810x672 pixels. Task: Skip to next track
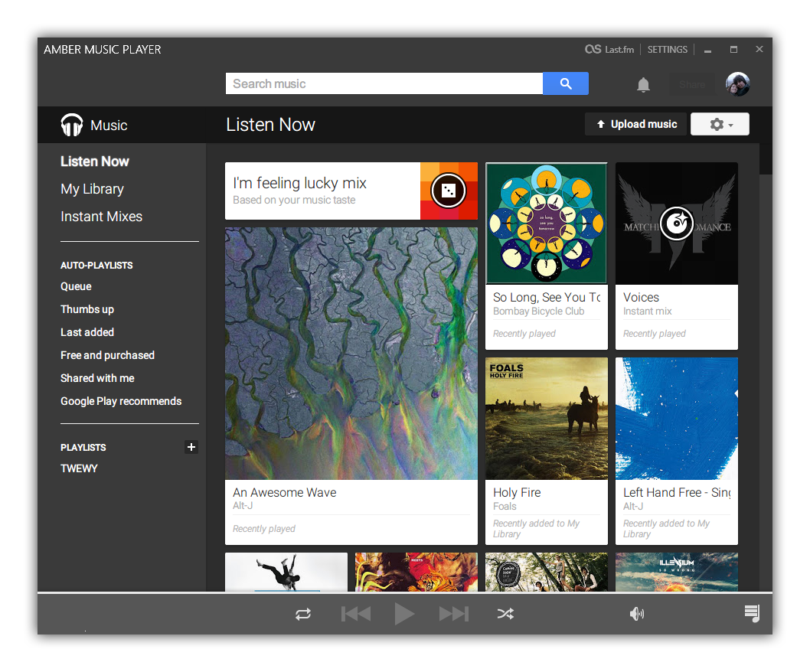click(453, 614)
